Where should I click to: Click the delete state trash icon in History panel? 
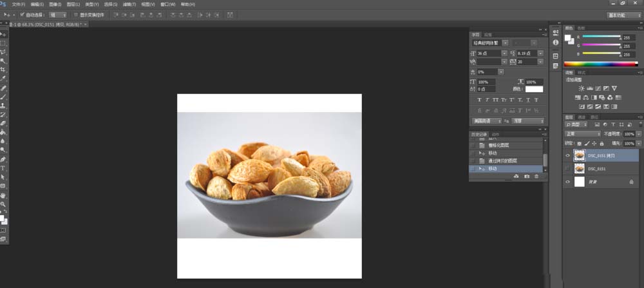click(537, 176)
